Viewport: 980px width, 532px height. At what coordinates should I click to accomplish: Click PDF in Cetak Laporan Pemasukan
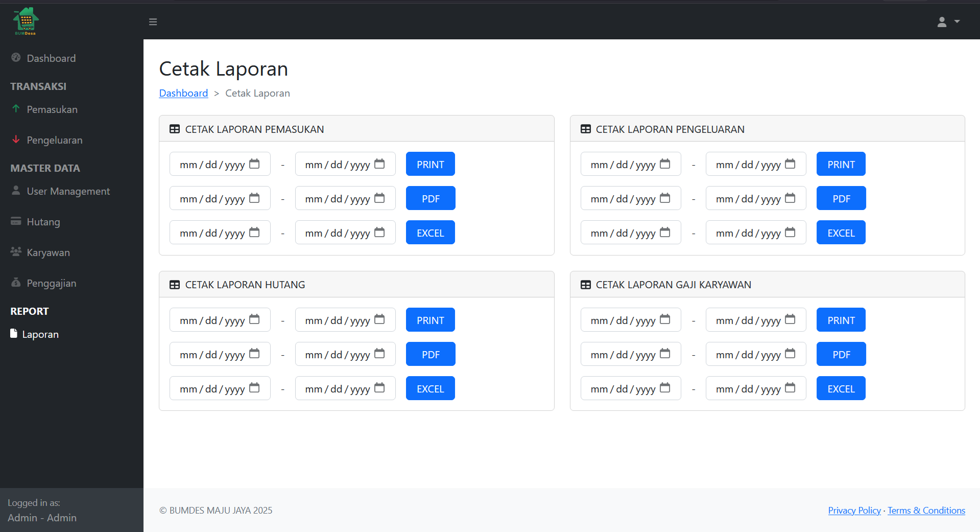tap(431, 198)
